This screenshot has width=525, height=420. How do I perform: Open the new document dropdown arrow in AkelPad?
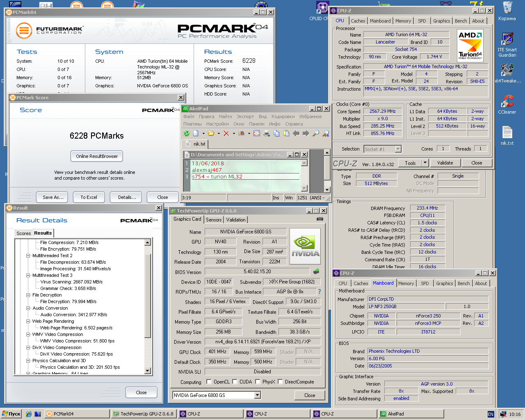203,133
